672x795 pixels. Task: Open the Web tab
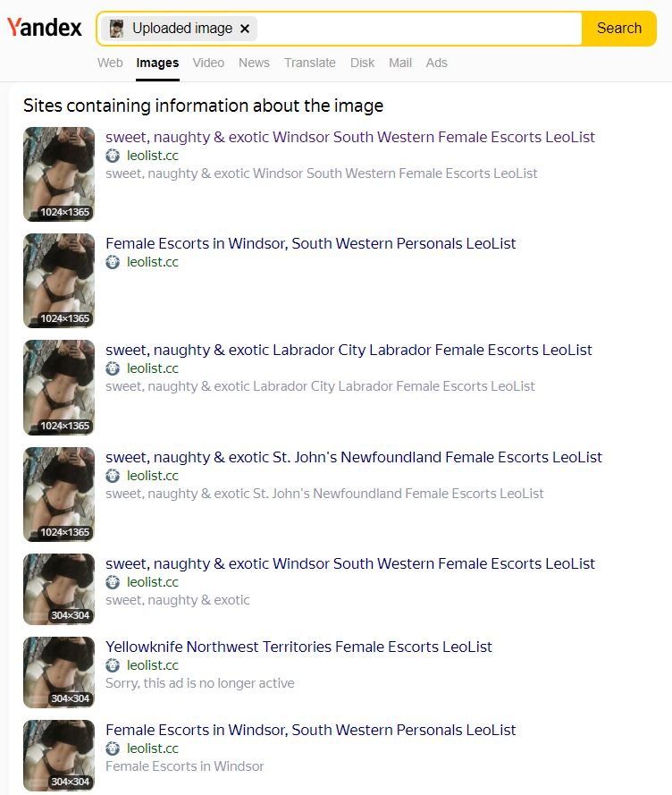point(110,63)
